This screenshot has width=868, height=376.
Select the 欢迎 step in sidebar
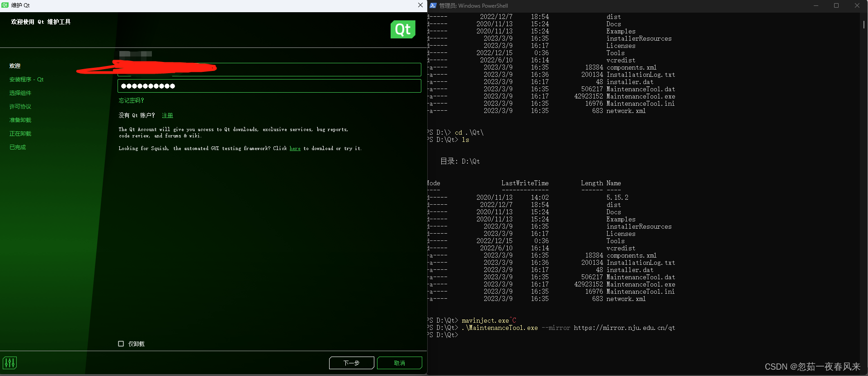15,66
